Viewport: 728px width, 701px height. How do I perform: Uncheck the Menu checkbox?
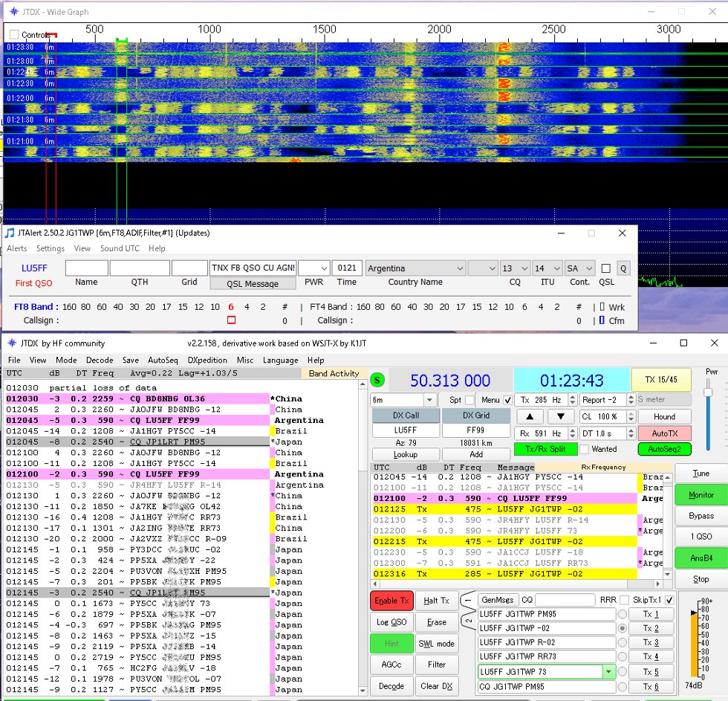507,399
